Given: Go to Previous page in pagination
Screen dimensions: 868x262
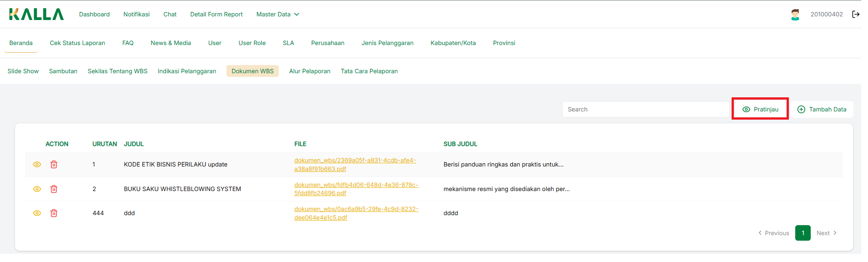Looking at the screenshot, I should coord(773,233).
